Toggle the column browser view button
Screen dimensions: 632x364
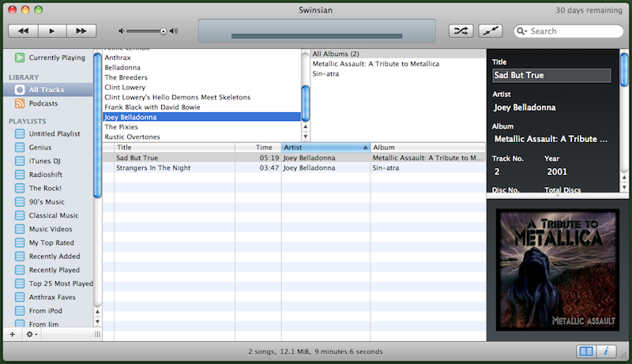[x=585, y=351]
